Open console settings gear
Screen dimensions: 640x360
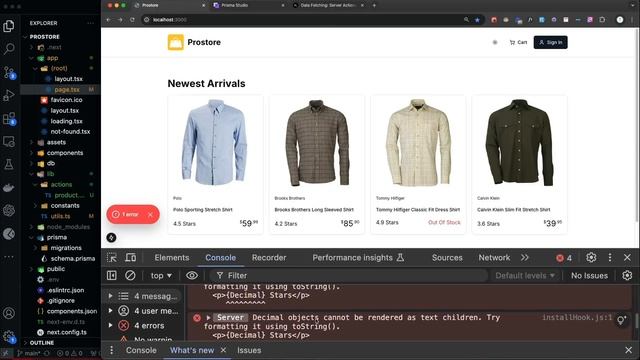627,276
